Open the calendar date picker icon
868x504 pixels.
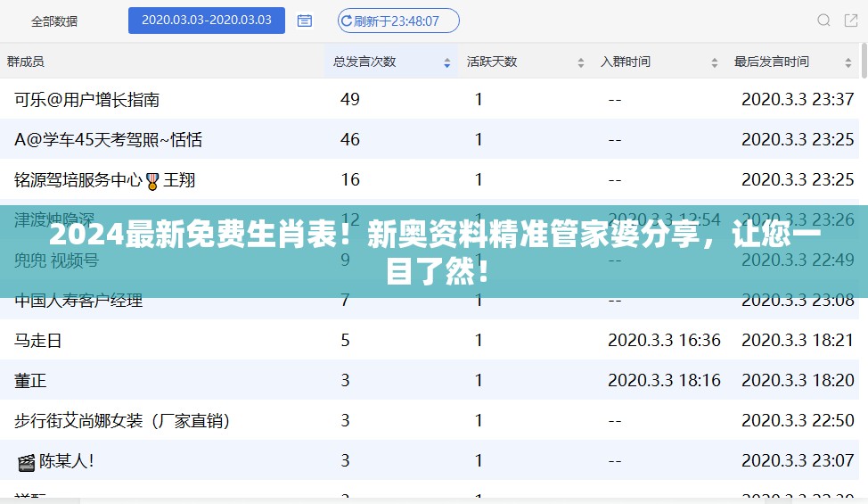(305, 21)
